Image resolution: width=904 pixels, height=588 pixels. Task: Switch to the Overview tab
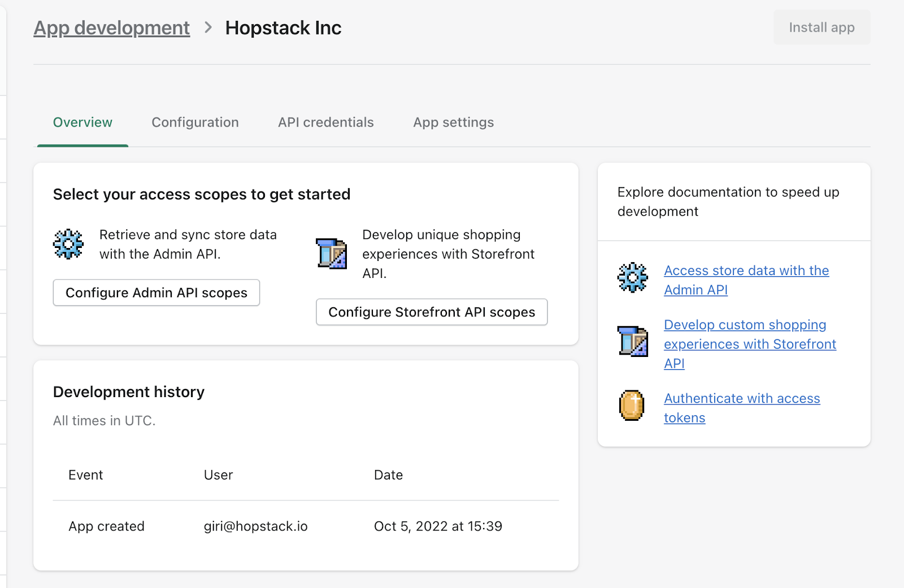pyautogui.click(x=82, y=123)
